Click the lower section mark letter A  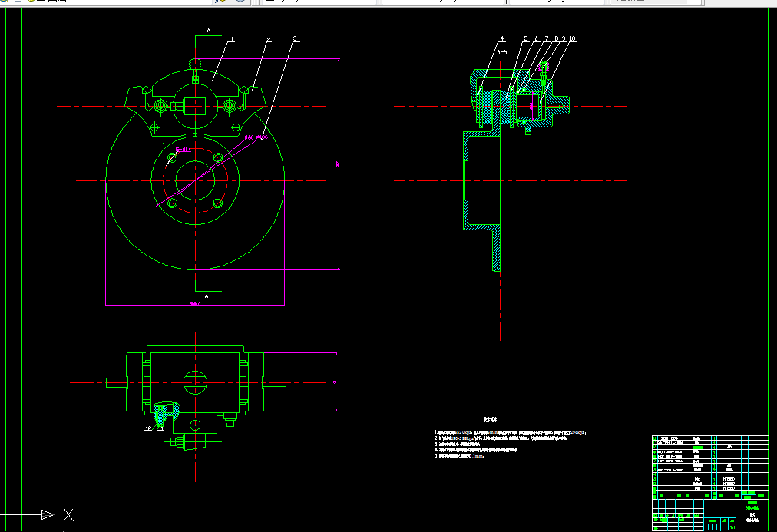click(207, 296)
